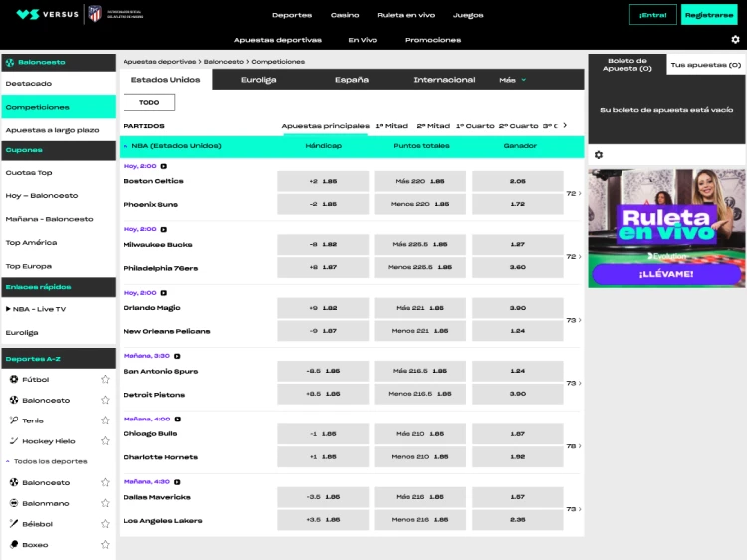The width and height of the screenshot is (747, 560).
Task: Toggle favorite star for Tenis
Action: coord(105,420)
